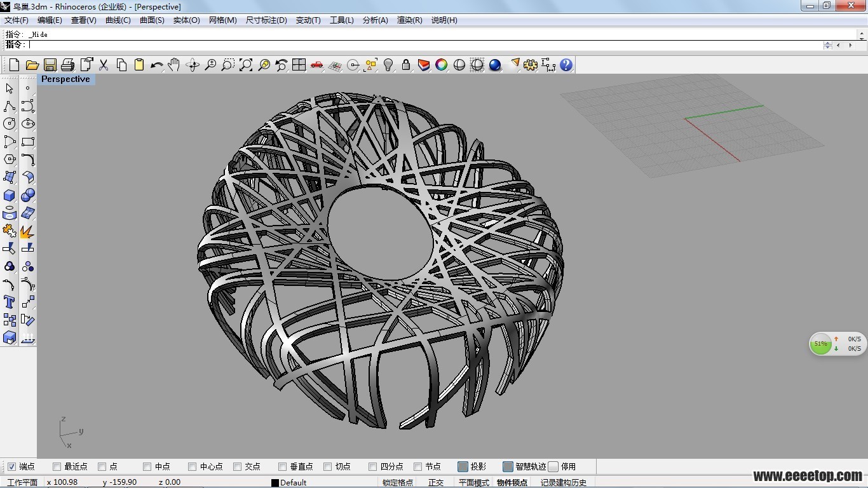Click the Undo arrow icon
Image resolution: width=868 pixels, height=488 pixels.
157,65
